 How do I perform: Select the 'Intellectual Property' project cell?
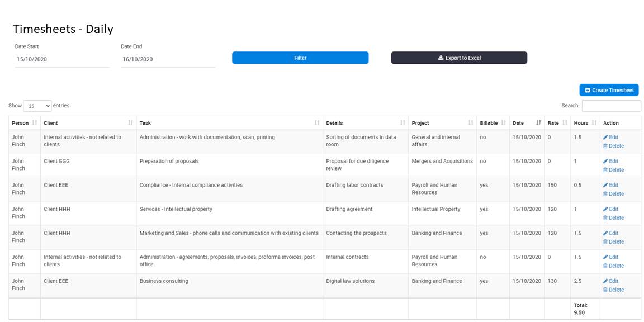(x=442, y=214)
